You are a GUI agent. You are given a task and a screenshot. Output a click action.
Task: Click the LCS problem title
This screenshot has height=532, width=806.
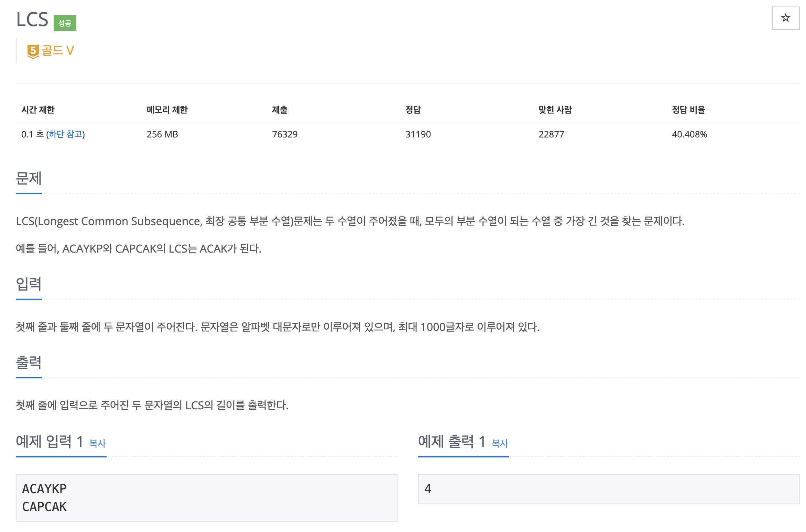coord(32,20)
